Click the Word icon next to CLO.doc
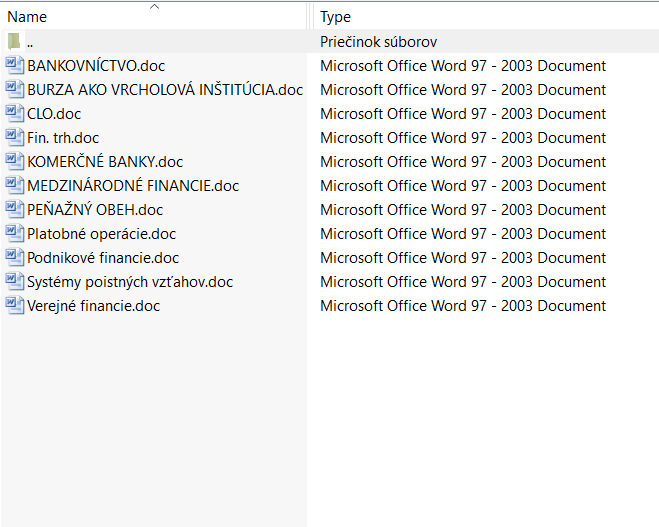This screenshot has width=659, height=527. [14, 114]
